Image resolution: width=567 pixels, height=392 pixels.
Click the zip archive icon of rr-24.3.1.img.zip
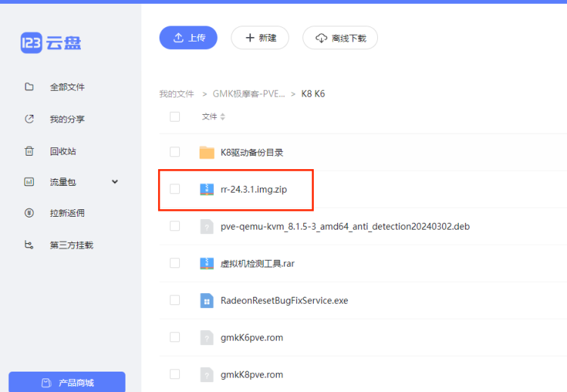[x=207, y=190]
